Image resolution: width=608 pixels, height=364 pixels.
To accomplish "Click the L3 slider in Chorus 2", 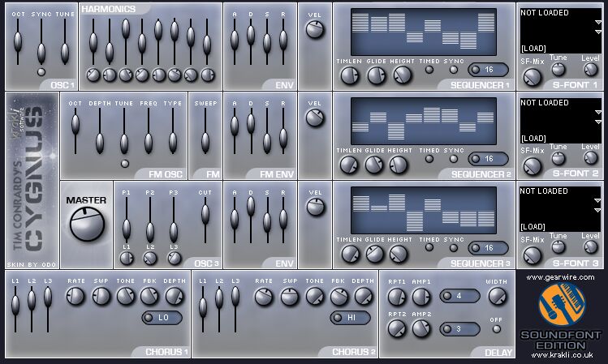I will [x=235, y=309].
